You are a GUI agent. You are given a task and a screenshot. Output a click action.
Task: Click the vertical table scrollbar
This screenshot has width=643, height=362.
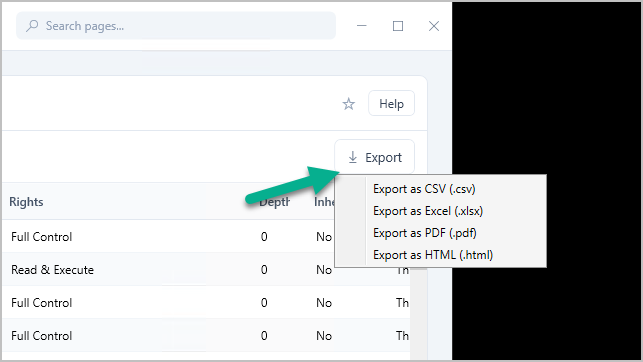[x=418, y=314]
